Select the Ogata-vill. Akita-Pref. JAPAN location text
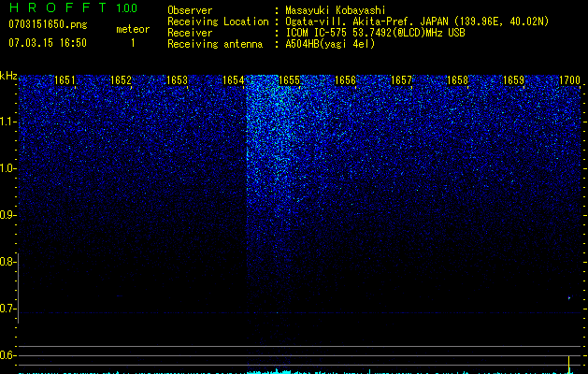 [x=417, y=22]
